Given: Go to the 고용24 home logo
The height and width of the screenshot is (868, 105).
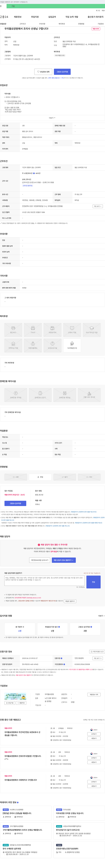Looking at the screenshot, I should [x=4, y=17].
